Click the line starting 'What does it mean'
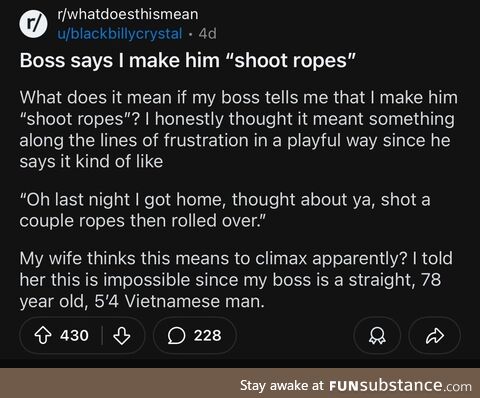The width and height of the screenshot is (480, 398). tap(238, 98)
